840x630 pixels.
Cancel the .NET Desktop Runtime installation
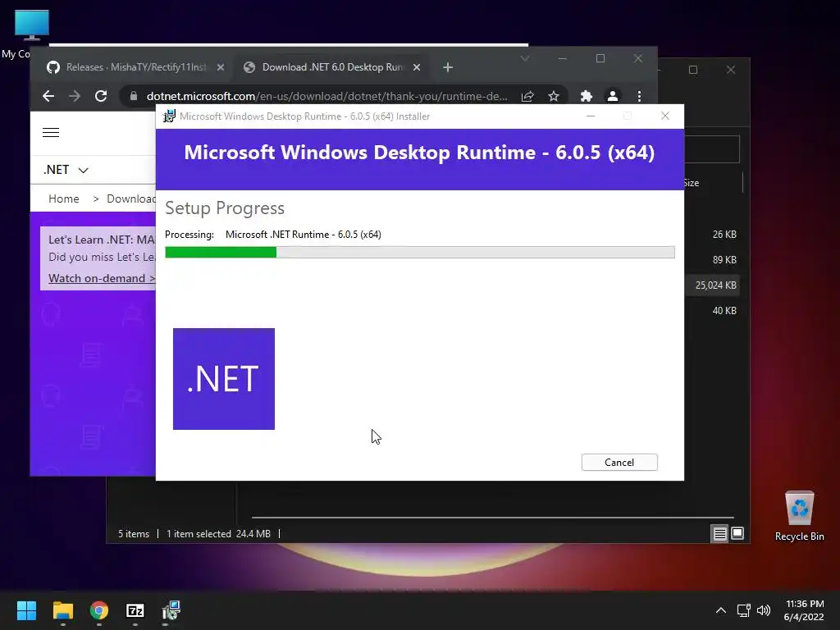click(619, 463)
